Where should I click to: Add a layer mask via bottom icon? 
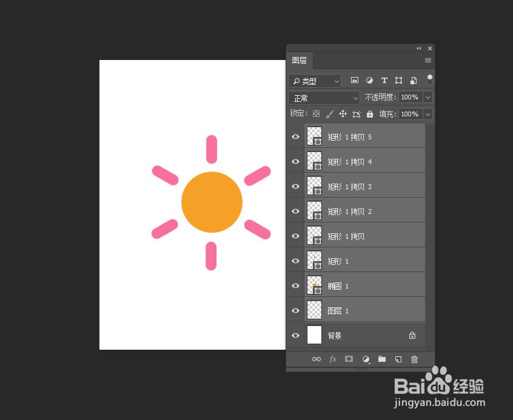(349, 359)
